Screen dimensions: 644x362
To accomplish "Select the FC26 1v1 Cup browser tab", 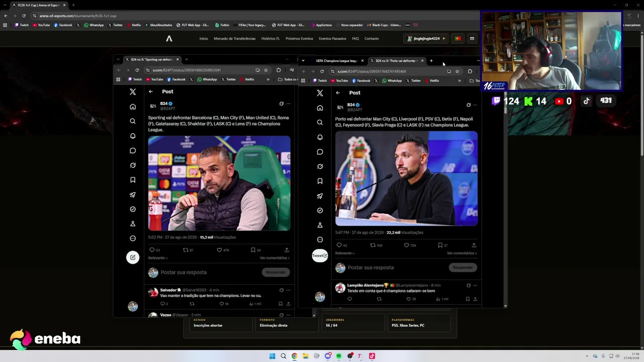I will pos(39,5).
